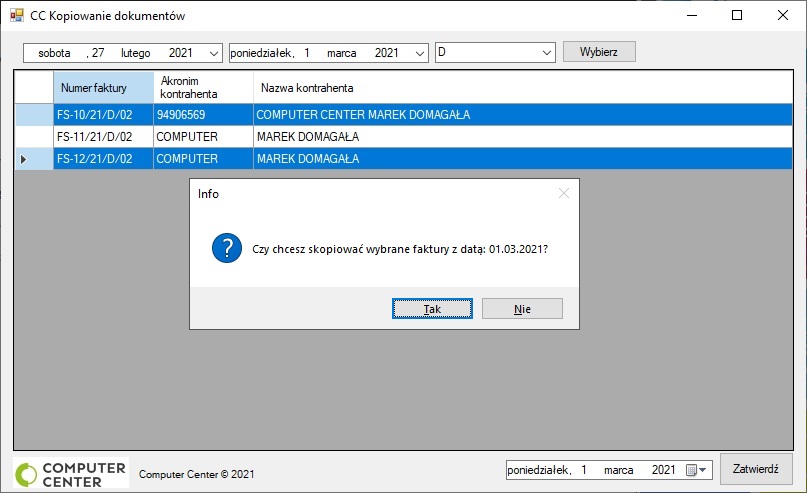Click the Computer Center logo

[x=71, y=473]
